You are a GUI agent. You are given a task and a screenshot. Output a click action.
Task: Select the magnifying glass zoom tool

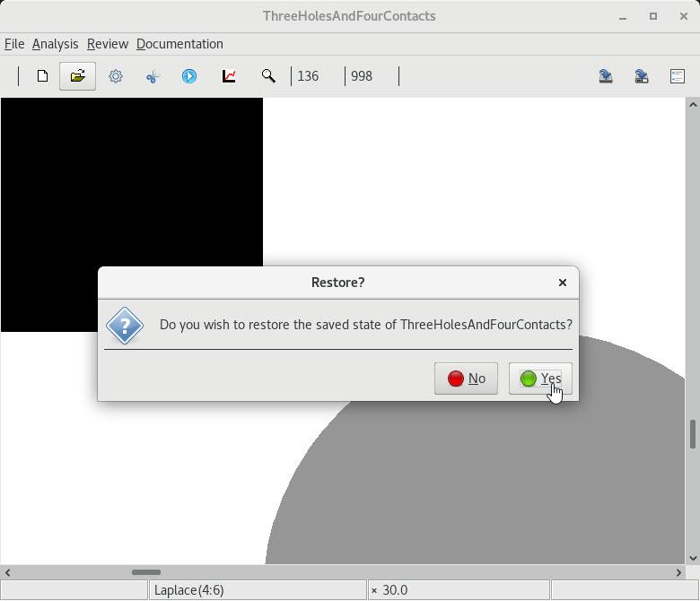pyautogui.click(x=267, y=76)
